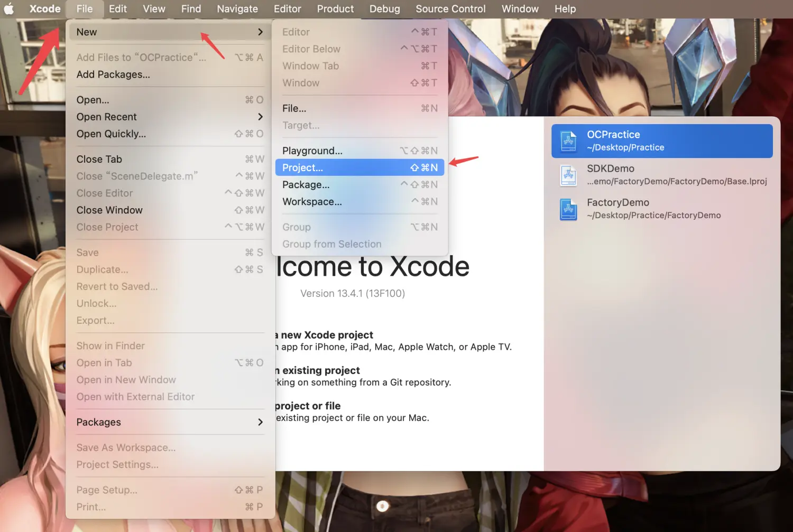Choose Open Quickly... menu item
Screen dimensions: 793x532
(111, 134)
